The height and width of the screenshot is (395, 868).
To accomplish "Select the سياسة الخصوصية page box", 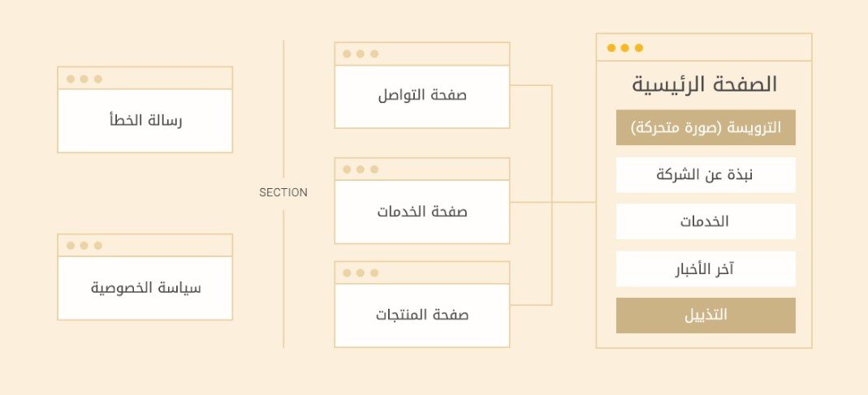I will 145,288.
